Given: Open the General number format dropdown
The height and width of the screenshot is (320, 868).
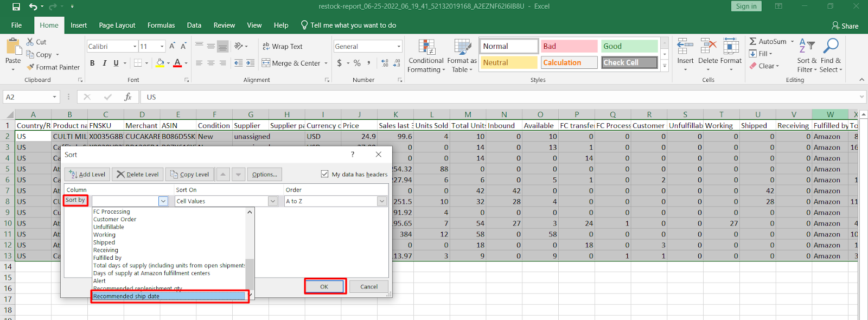Looking at the screenshot, I should (399, 47).
